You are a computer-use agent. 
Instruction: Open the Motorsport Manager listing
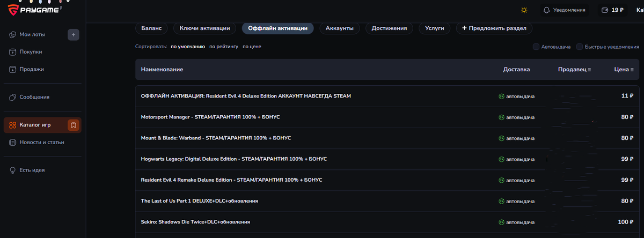click(210, 117)
